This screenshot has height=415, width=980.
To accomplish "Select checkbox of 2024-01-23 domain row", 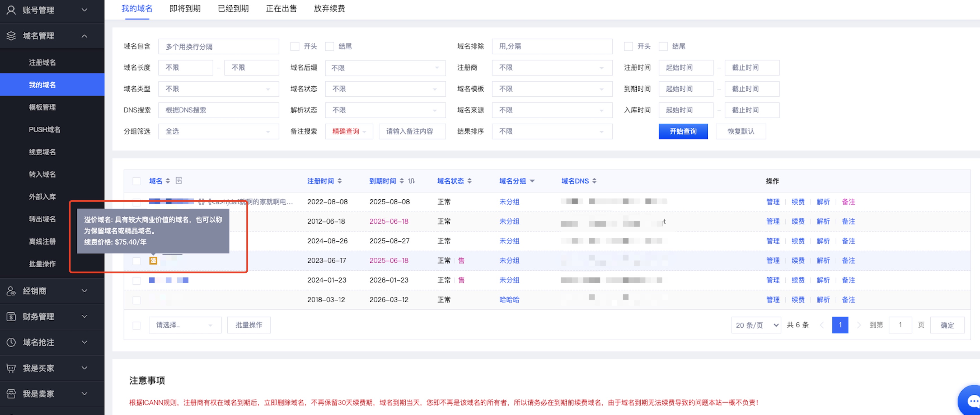I will pyautogui.click(x=136, y=281).
